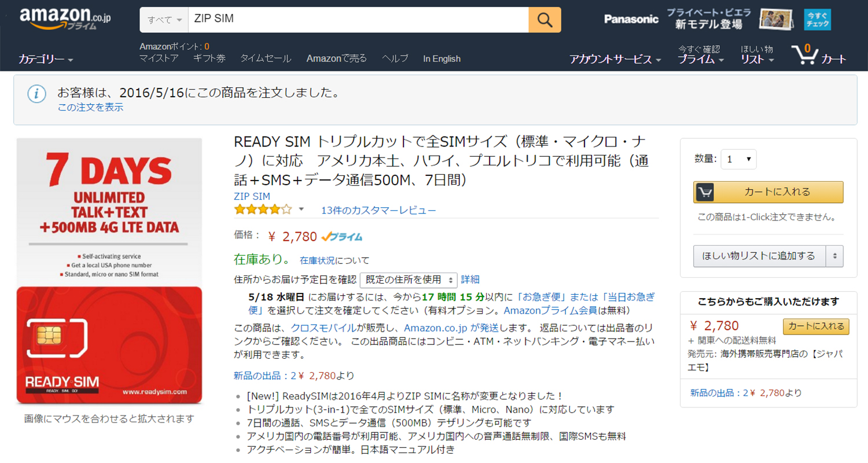Expand the カテゴリー menu
Screen dimensions: 868x463
46,59
